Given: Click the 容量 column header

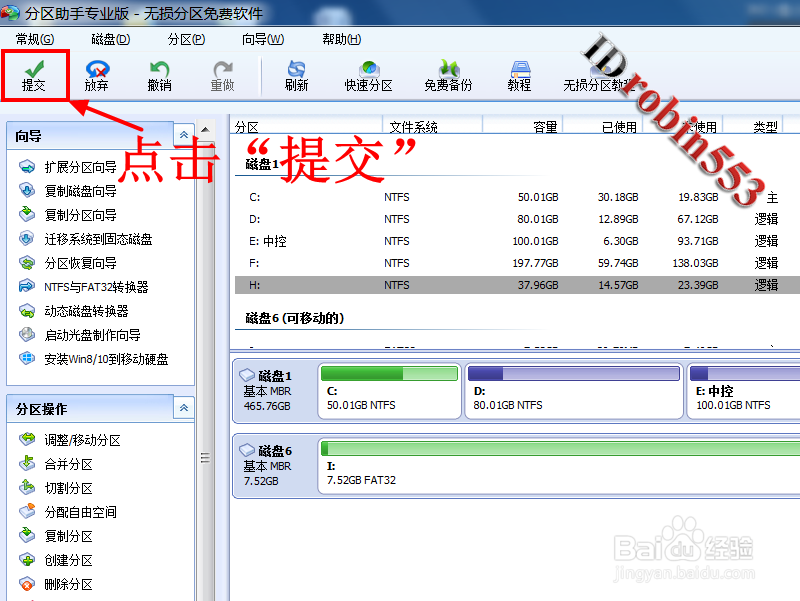Looking at the screenshot, I should click(522, 126).
